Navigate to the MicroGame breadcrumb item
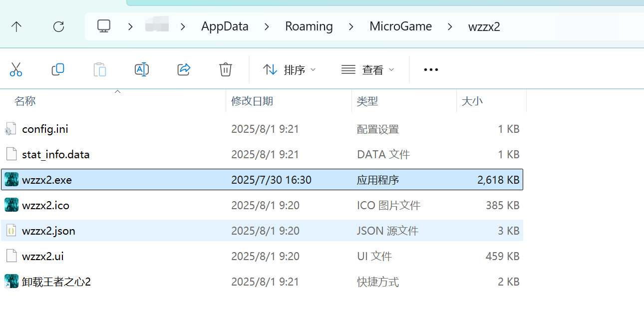 click(x=400, y=26)
